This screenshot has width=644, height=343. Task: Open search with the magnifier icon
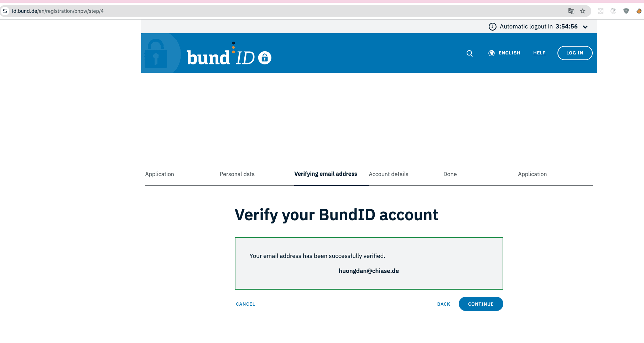tap(469, 53)
